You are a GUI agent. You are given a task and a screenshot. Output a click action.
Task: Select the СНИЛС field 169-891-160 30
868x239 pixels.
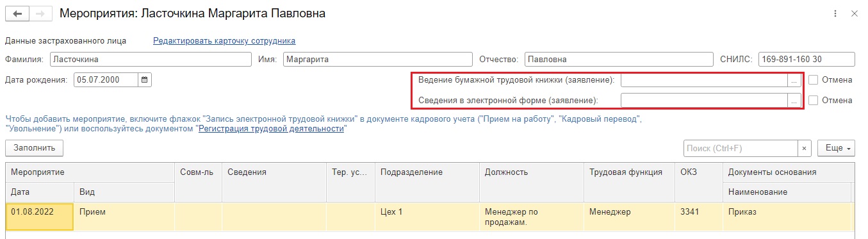click(x=807, y=60)
